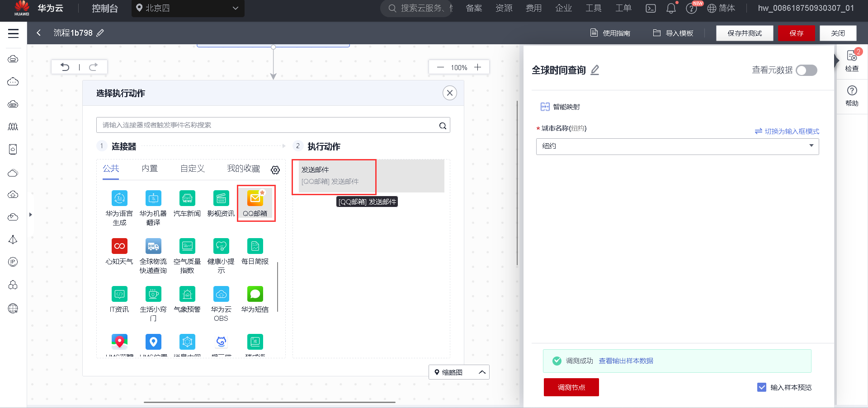Click the 智能映射 icon in right panel
The height and width of the screenshot is (408, 868).
click(x=544, y=107)
